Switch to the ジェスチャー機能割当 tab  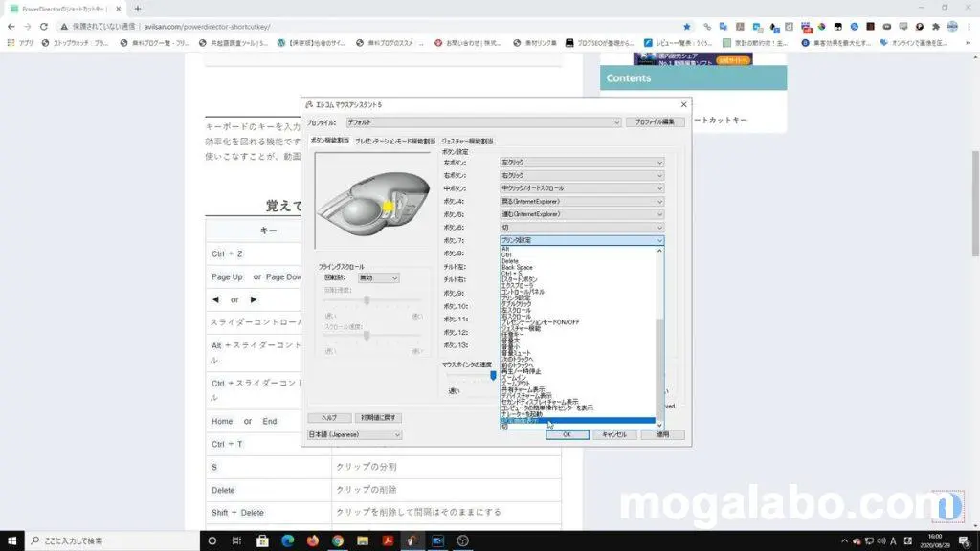click(x=467, y=141)
